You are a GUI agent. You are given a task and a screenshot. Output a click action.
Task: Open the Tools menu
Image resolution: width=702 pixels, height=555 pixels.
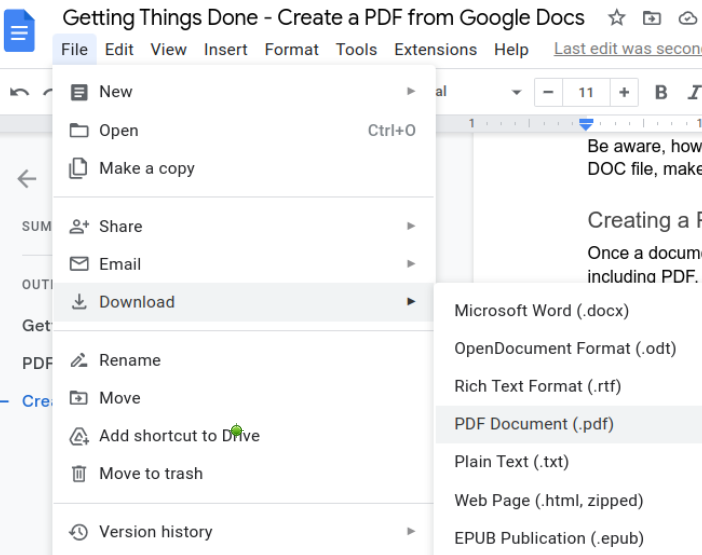click(x=356, y=49)
